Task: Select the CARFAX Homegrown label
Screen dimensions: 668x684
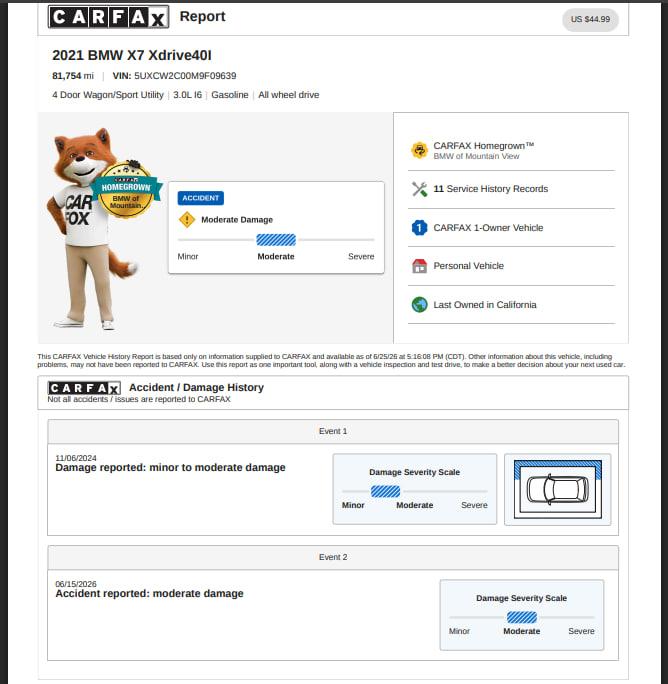Action: coord(483,146)
